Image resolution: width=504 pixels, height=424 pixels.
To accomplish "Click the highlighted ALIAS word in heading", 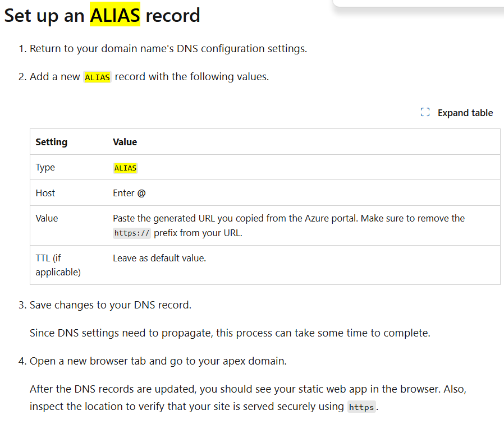I will click(114, 15).
